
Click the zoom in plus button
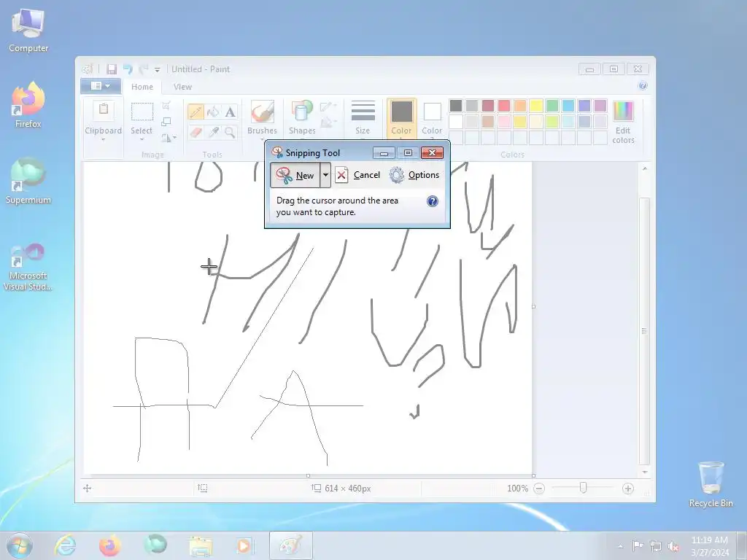pyautogui.click(x=628, y=489)
